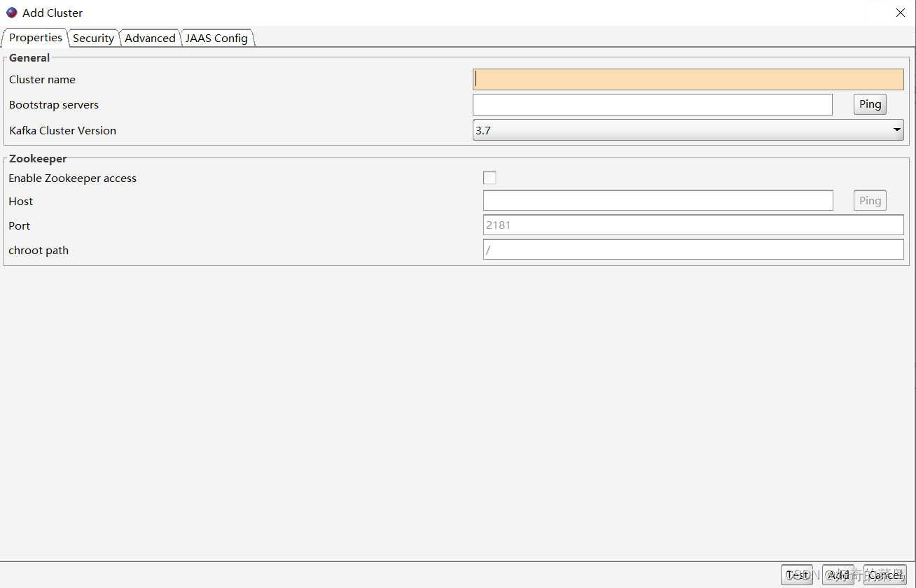
Task: Click the 'Enable Zookeeper access' label
Action: click(73, 178)
